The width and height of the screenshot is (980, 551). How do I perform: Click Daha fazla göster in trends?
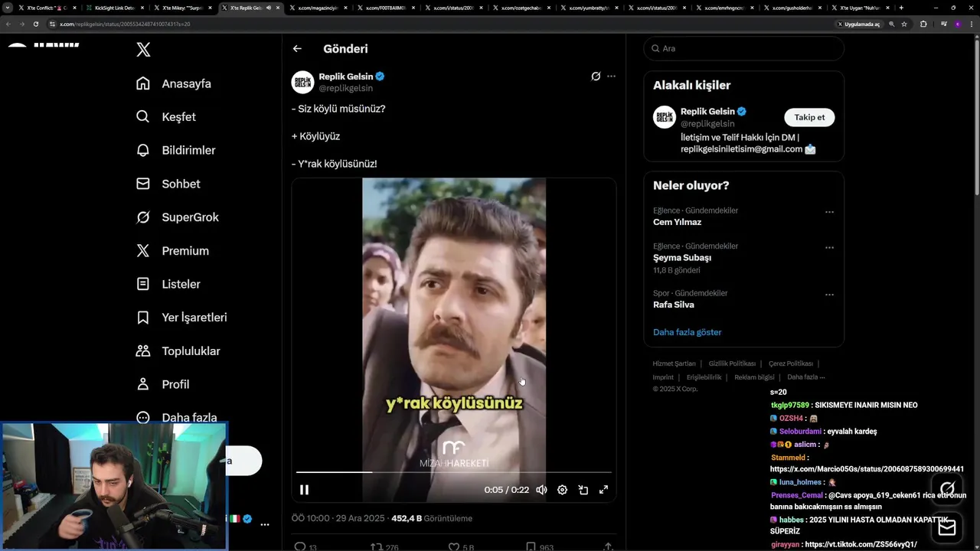point(687,332)
